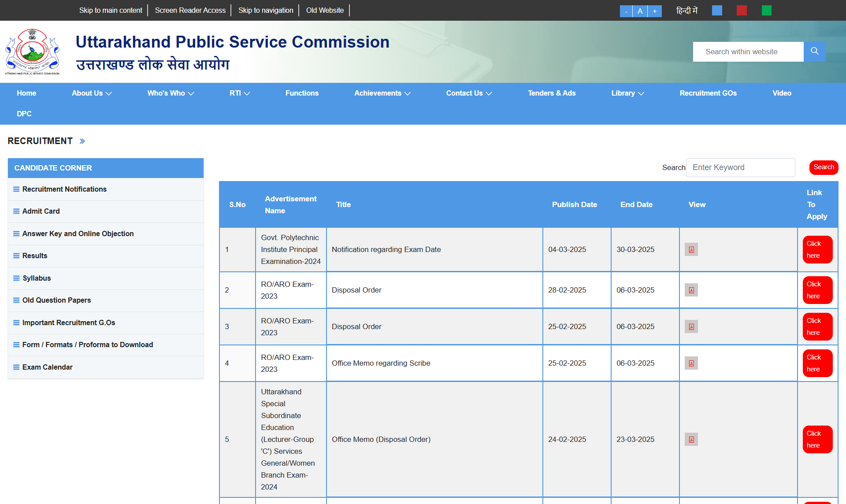Open Admit Card in Candidate Corner
The height and width of the screenshot is (504, 846).
coord(41,211)
